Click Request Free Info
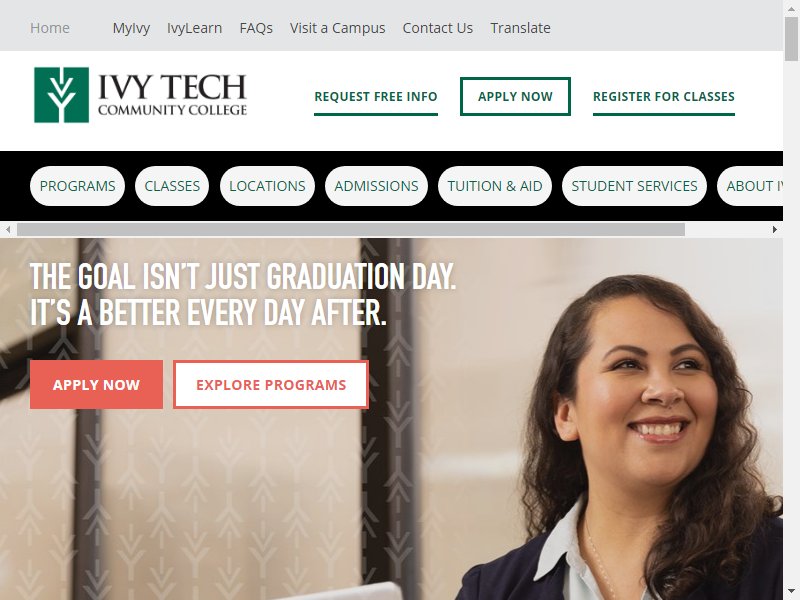This screenshot has height=600, width=800. 376,97
